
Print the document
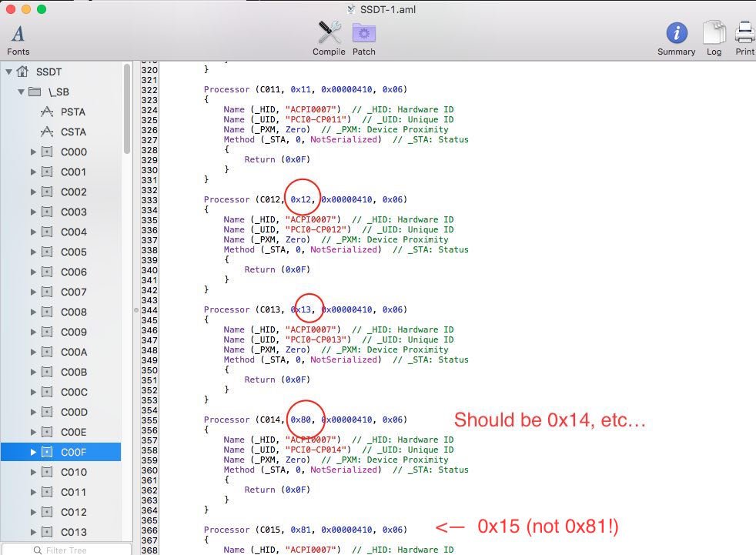(x=745, y=38)
